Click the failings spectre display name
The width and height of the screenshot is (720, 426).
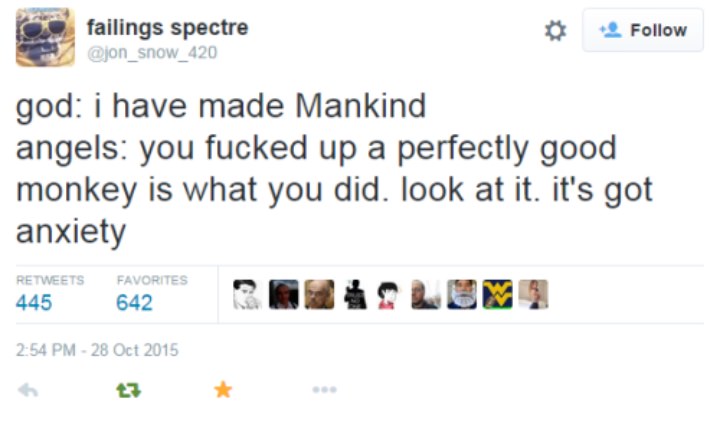coord(167,27)
